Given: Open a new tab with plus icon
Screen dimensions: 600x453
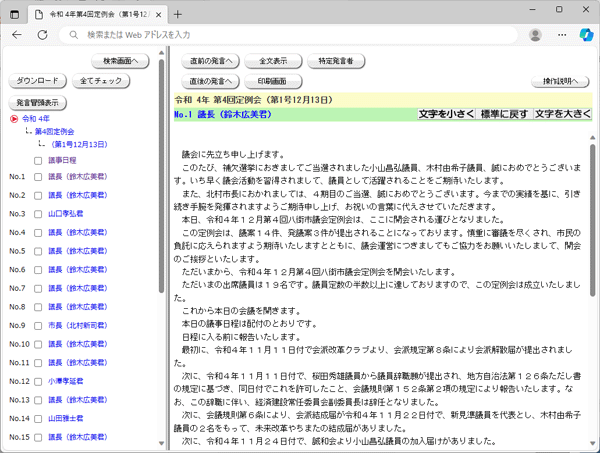Looking at the screenshot, I should click(178, 15).
